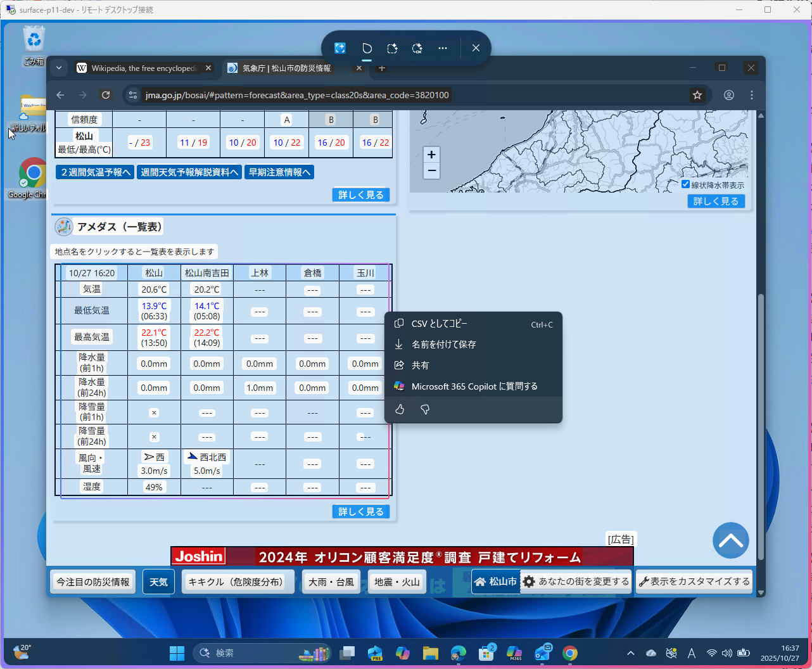Bookmark the page with the star icon

697,94
